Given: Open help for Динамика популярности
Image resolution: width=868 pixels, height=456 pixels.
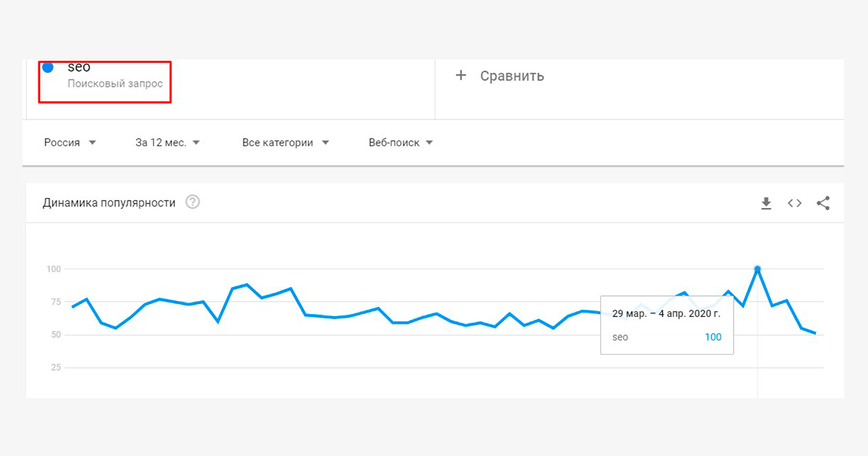Looking at the screenshot, I should 192,203.
